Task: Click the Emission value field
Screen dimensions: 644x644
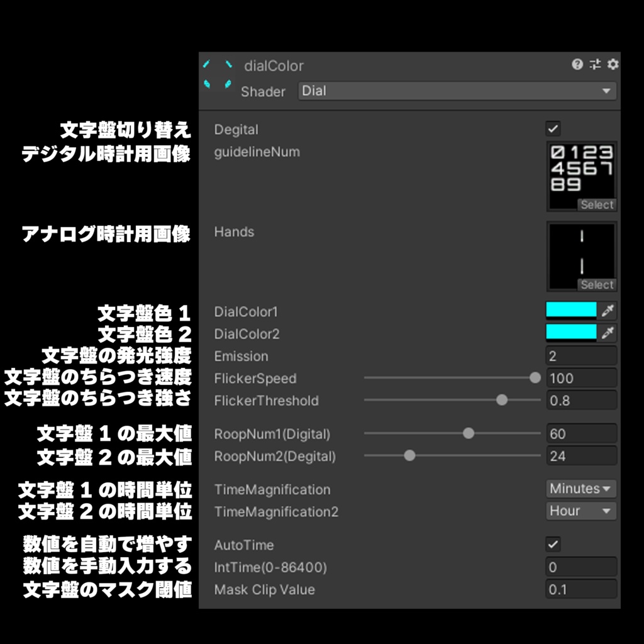Action: pos(581,356)
